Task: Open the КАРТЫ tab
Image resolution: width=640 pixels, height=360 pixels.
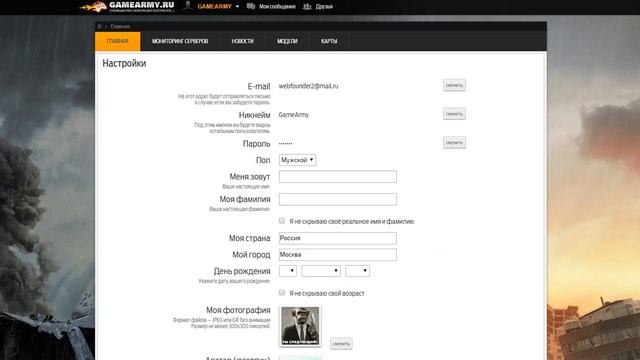Action: 329,41
